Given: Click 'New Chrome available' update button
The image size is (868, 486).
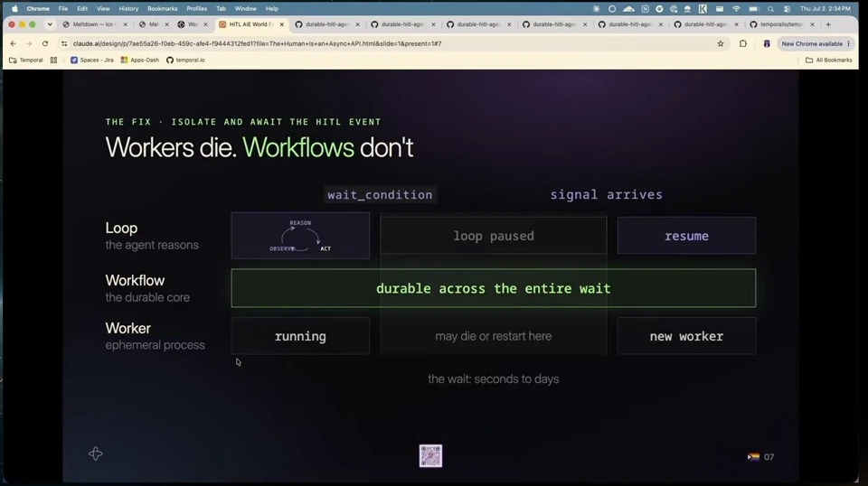Looking at the screenshot, I should pyautogui.click(x=812, y=43).
